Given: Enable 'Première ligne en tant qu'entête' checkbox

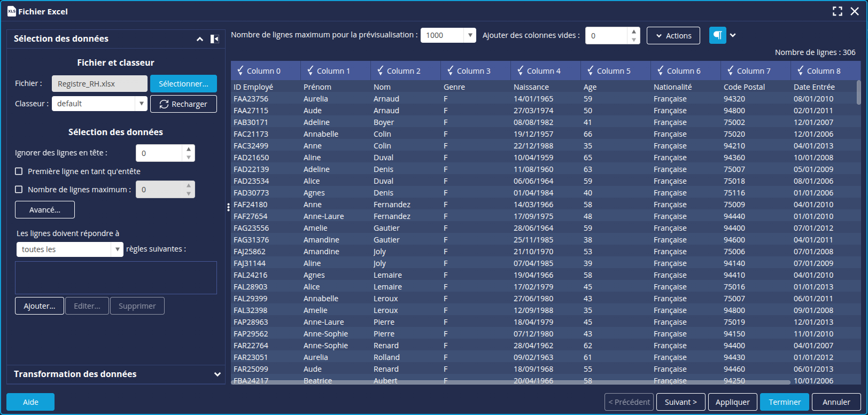Looking at the screenshot, I should coord(19,171).
